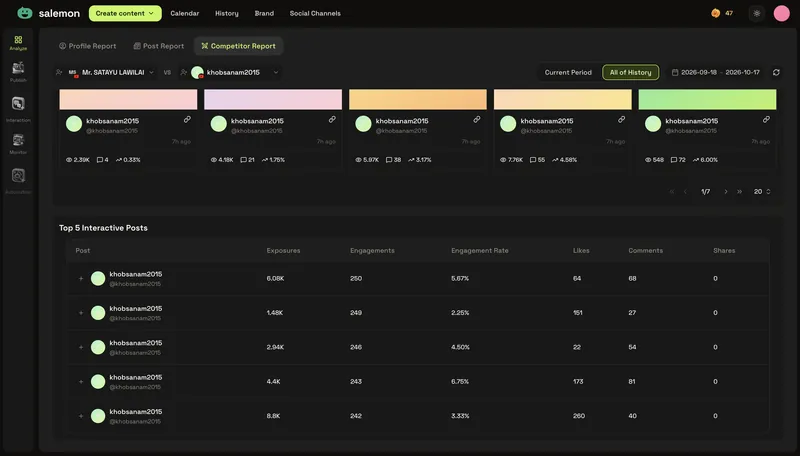Image resolution: width=800 pixels, height=456 pixels.
Task: Sort by the Engagement Rate column header
Action: [480, 250]
